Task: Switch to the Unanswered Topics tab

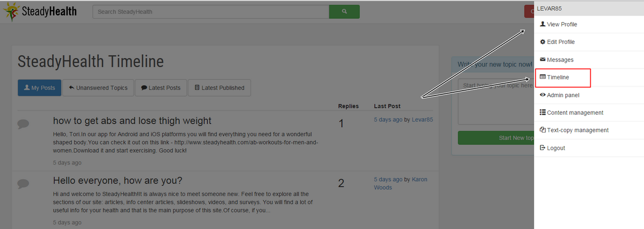Action: (x=97, y=88)
